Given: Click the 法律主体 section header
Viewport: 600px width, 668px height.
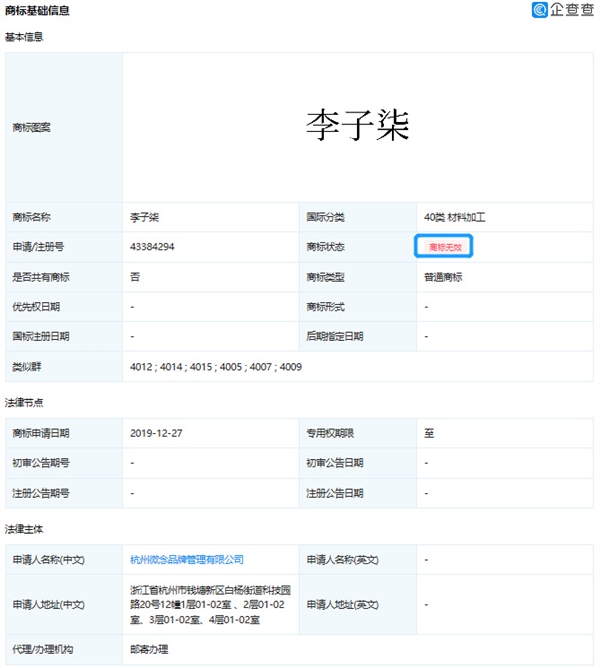Looking at the screenshot, I should (25, 528).
